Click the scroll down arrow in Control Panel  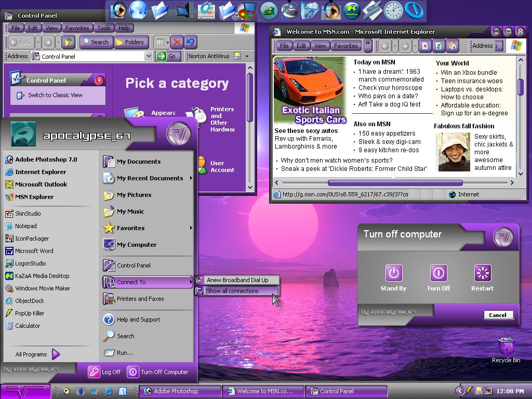[x=250, y=187]
